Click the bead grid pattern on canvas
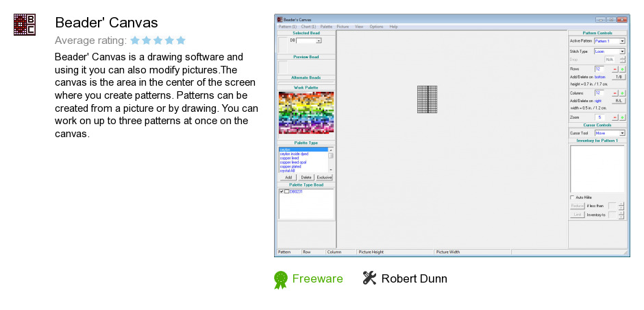 click(x=427, y=99)
